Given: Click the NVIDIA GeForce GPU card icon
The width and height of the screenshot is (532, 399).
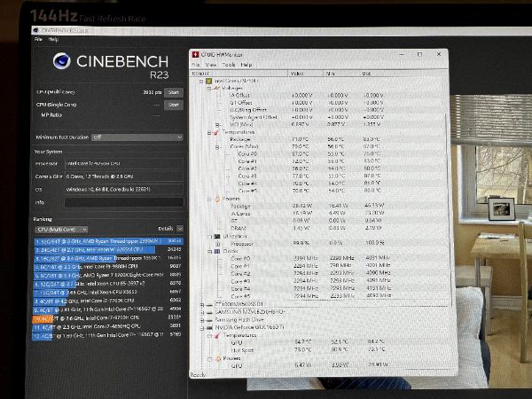Looking at the screenshot, I should coord(209,328).
